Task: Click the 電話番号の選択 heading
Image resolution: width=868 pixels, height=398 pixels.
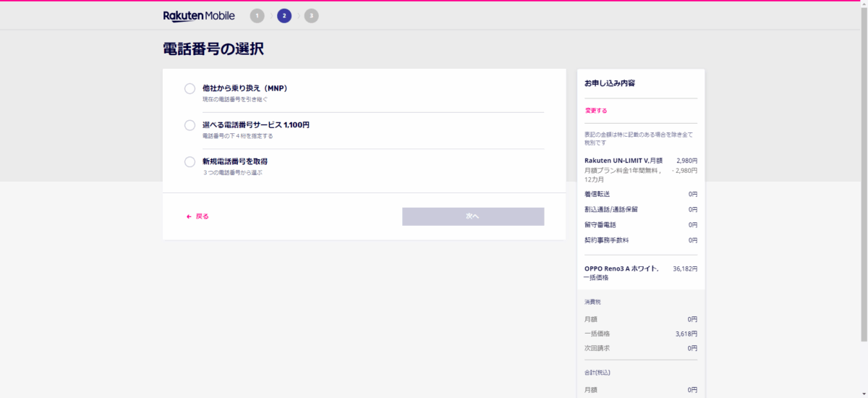Action: tap(213, 49)
